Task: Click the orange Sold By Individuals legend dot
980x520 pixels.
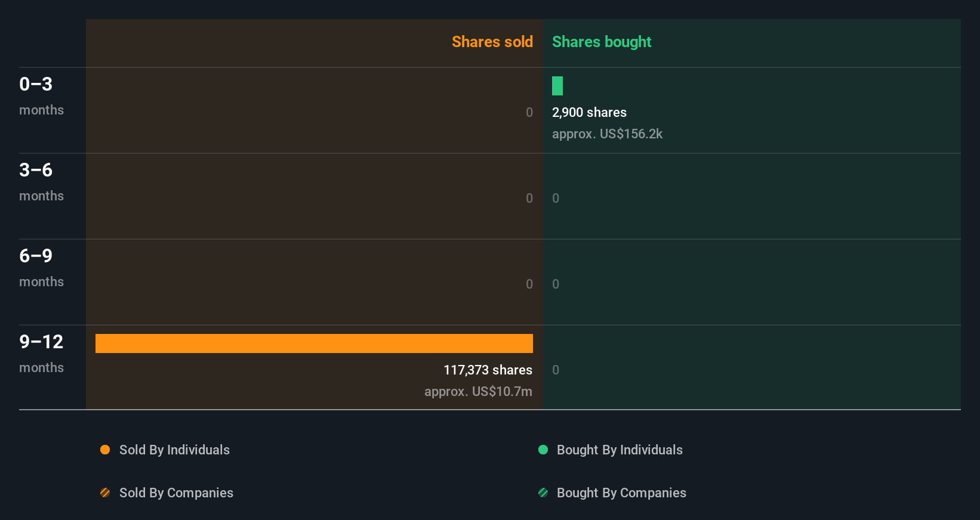Action: (x=105, y=450)
